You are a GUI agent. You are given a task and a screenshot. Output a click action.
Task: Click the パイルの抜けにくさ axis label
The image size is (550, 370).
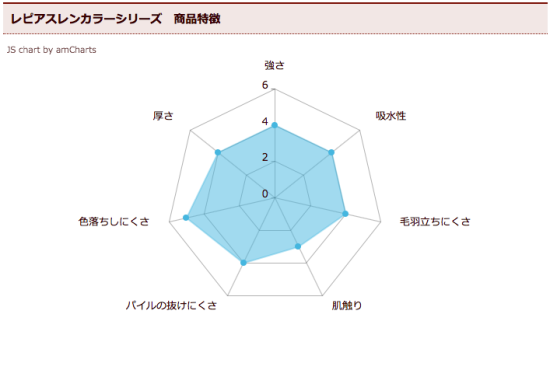pos(172,305)
